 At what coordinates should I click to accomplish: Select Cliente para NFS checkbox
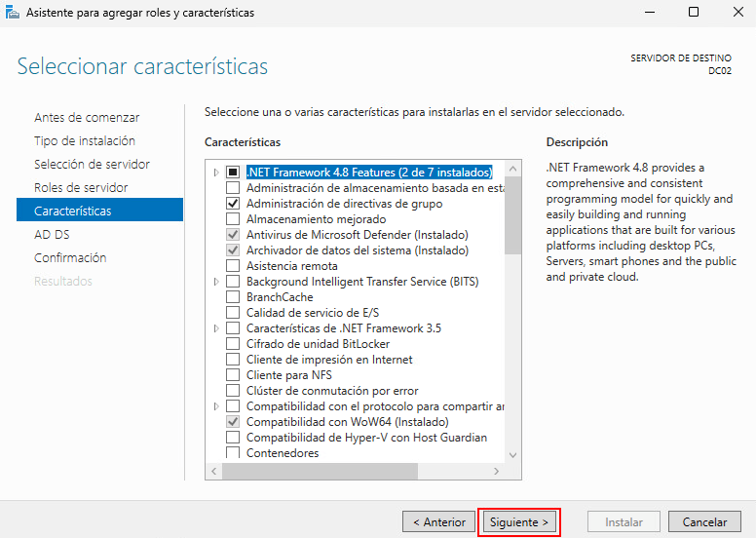click(x=233, y=375)
